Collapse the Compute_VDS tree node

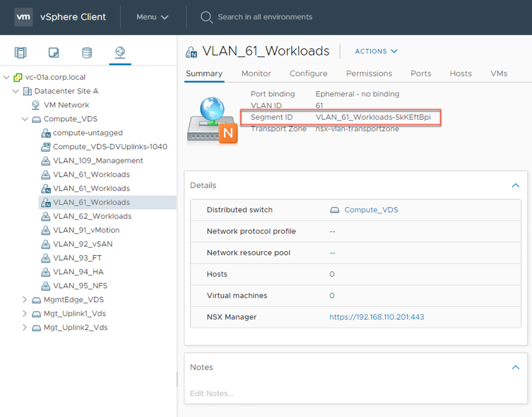(x=25, y=119)
